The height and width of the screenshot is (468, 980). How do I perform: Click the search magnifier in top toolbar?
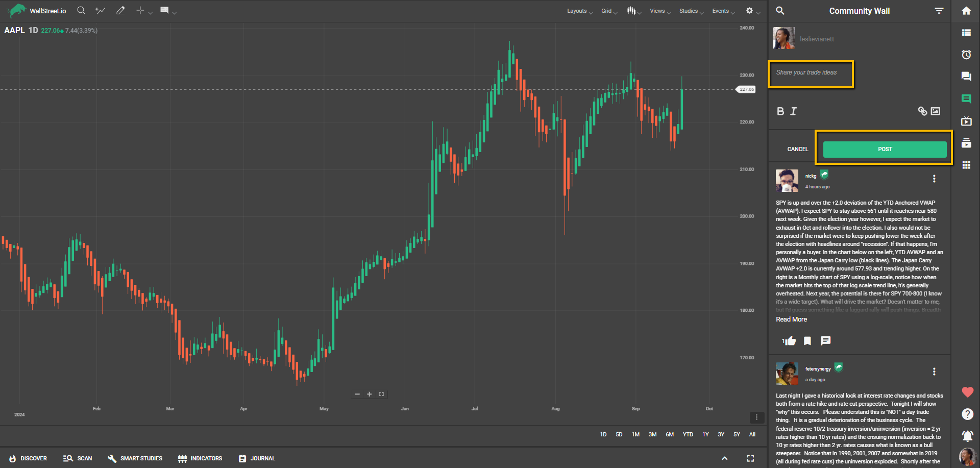coord(81,10)
